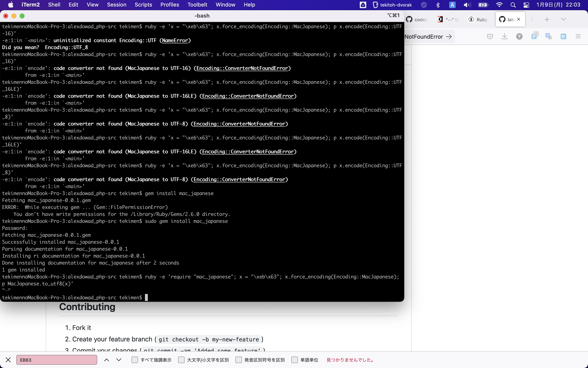This screenshot has height=368, width=588.
Task: Expand the browser tab list chevron
Action: 563,19
